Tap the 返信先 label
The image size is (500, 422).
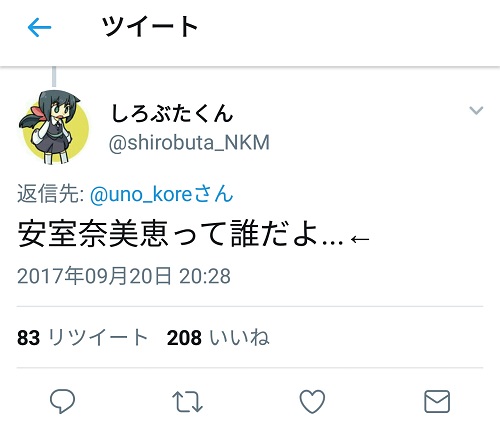50,194
